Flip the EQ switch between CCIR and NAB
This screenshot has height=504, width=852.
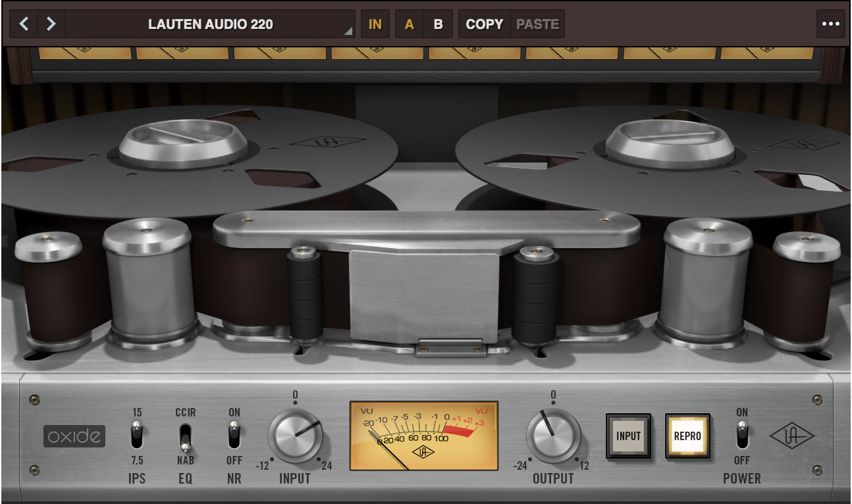tap(186, 437)
